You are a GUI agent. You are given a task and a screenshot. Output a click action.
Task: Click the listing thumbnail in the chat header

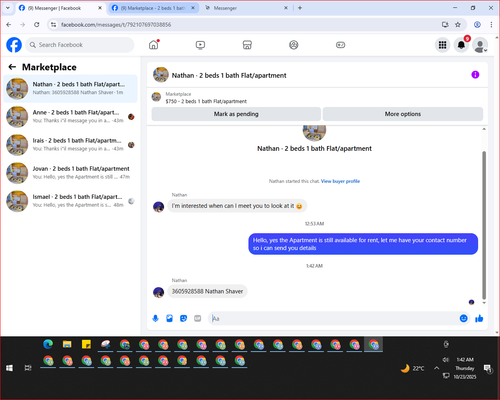pyautogui.click(x=161, y=75)
